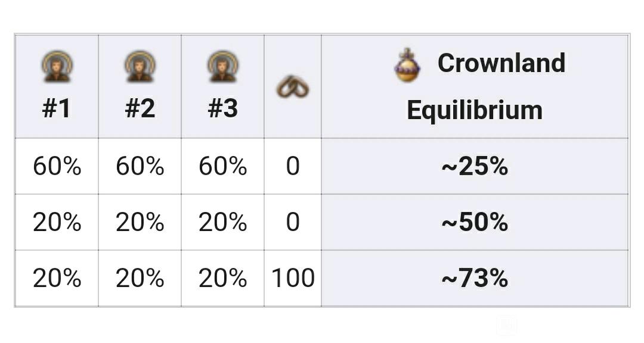Click the estate portrait icon above #1
The width and height of the screenshot is (644, 343).
57,66
